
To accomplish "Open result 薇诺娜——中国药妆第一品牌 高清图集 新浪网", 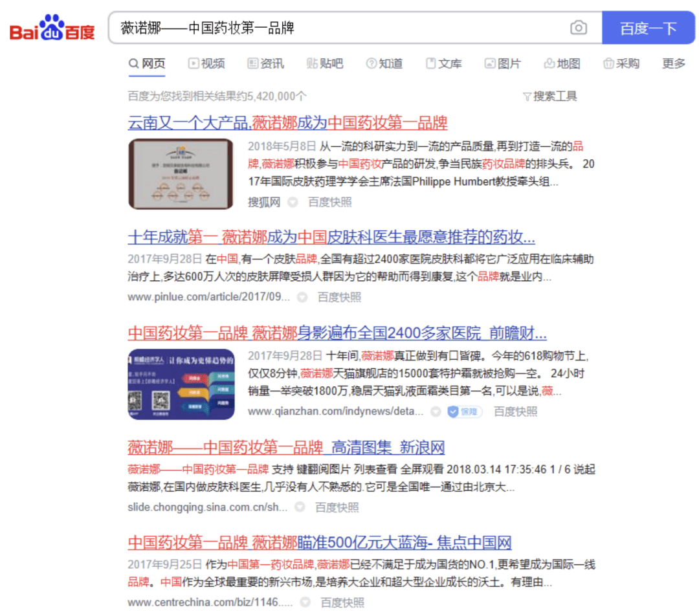I will pyautogui.click(x=286, y=447).
